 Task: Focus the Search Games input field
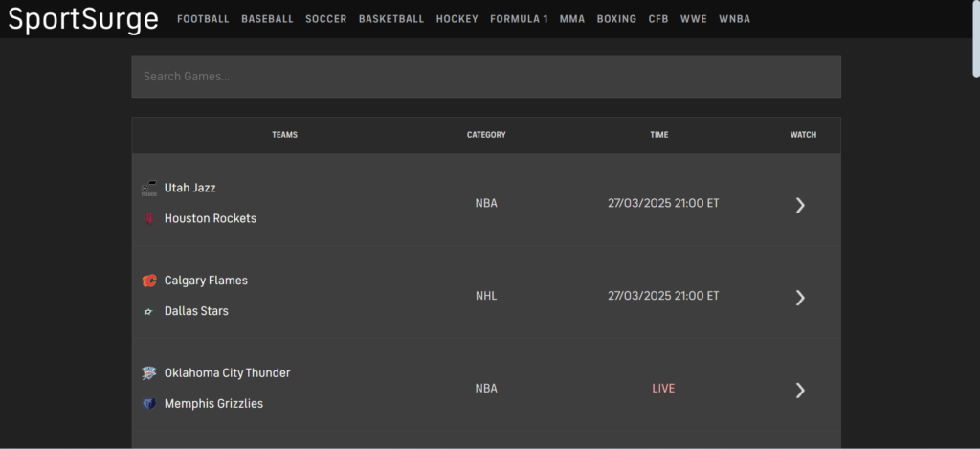pos(486,77)
